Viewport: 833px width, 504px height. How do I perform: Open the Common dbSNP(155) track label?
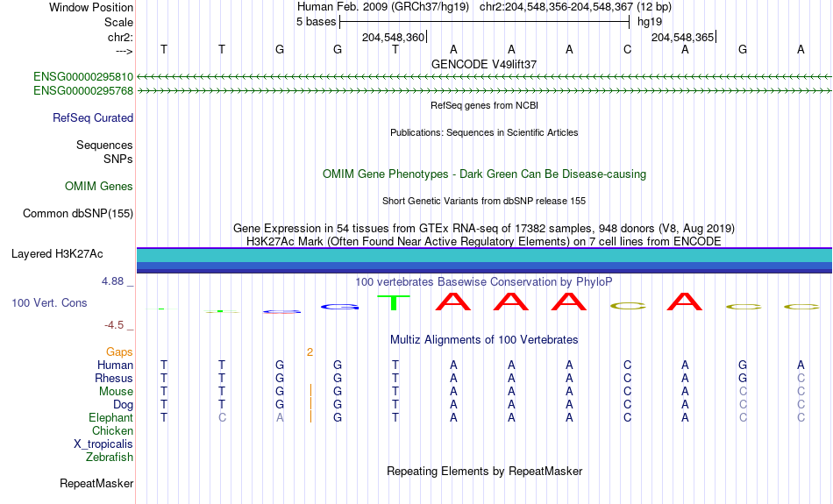[x=78, y=214]
